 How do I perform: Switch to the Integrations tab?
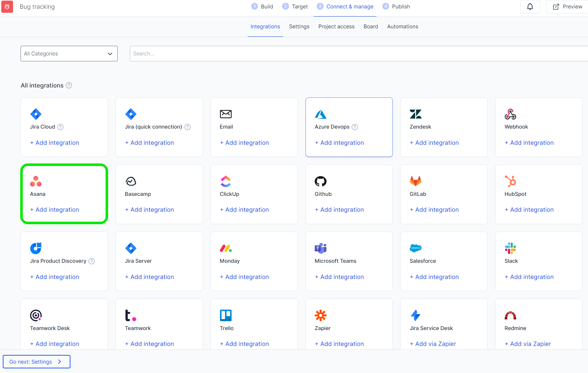click(x=265, y=27)
